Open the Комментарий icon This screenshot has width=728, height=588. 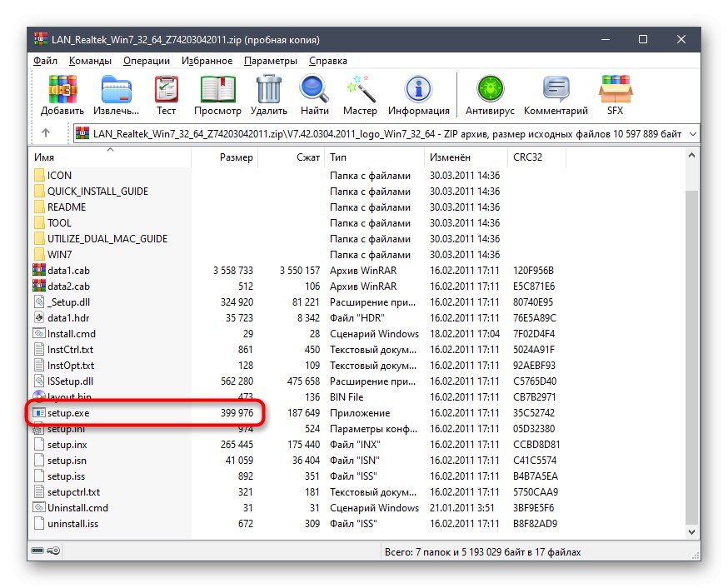(x=556, y=89)
